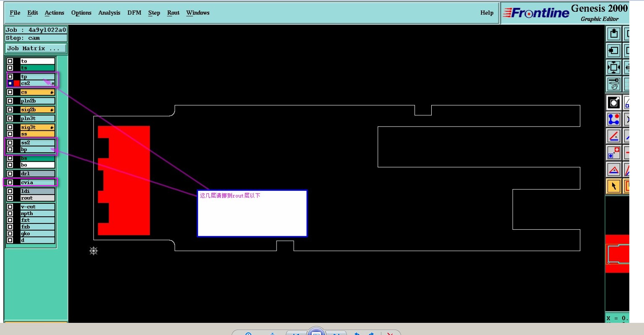Click the small marker on cs2 layer row
Image resolution: width=644 pixels, height=335 pixels.
(x=53, y=83)
